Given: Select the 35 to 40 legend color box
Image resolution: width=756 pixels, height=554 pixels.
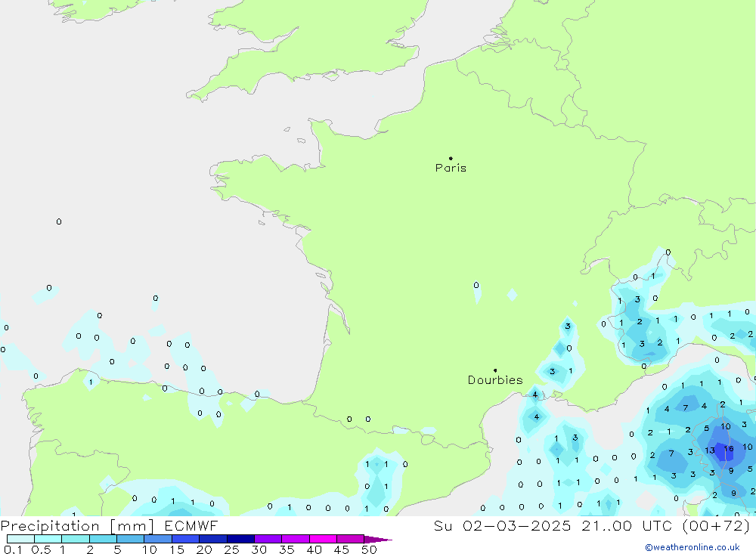Looking at the screenshot, I should 296,539.
